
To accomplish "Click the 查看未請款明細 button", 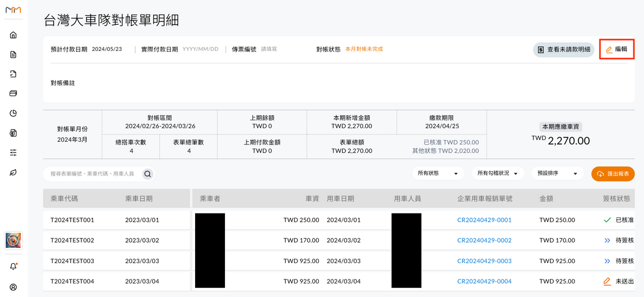I will coord(564,49).
